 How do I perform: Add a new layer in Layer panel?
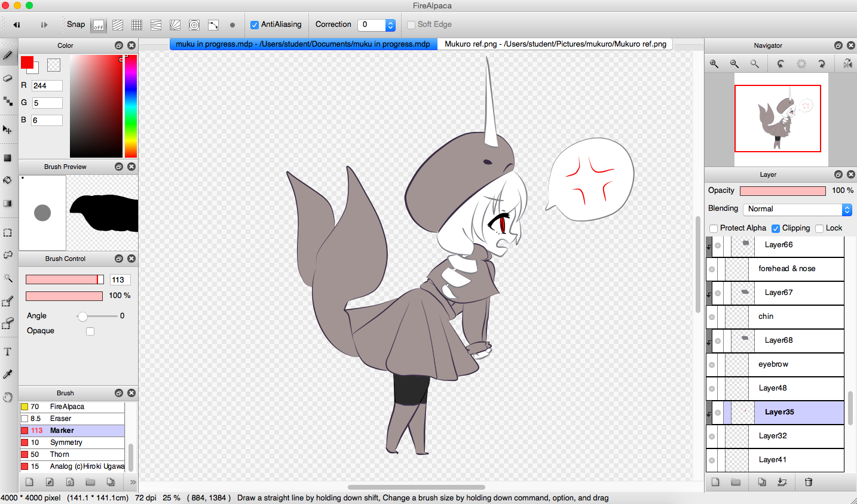(x=715, y=482)
